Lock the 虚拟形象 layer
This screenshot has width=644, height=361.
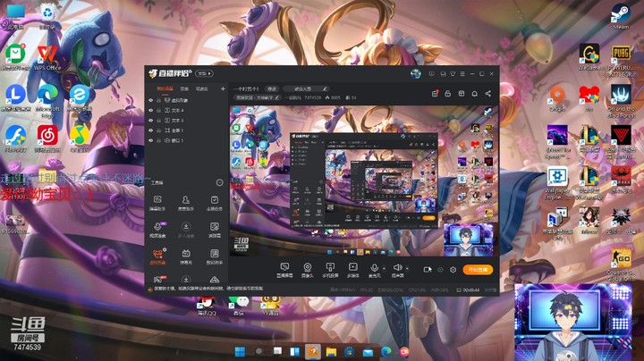158,100
